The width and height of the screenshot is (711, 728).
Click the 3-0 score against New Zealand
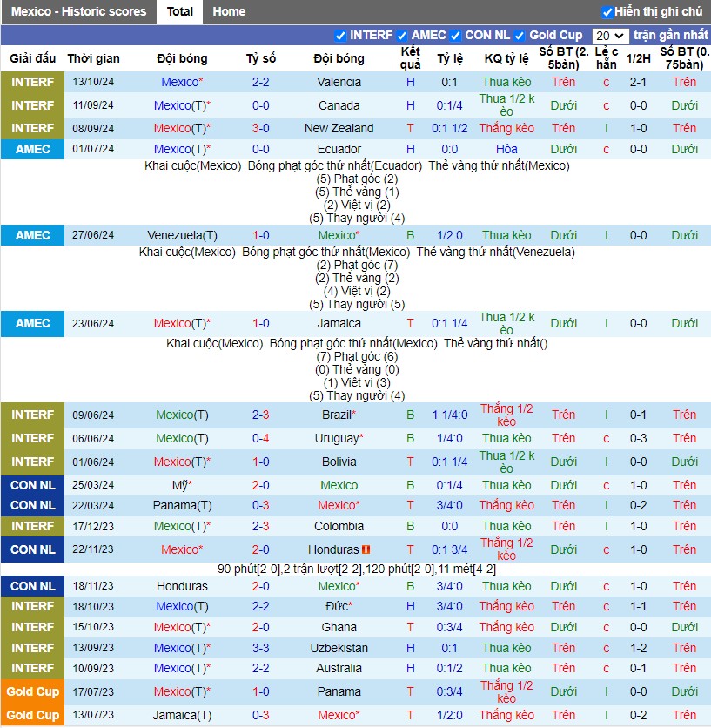261,128
